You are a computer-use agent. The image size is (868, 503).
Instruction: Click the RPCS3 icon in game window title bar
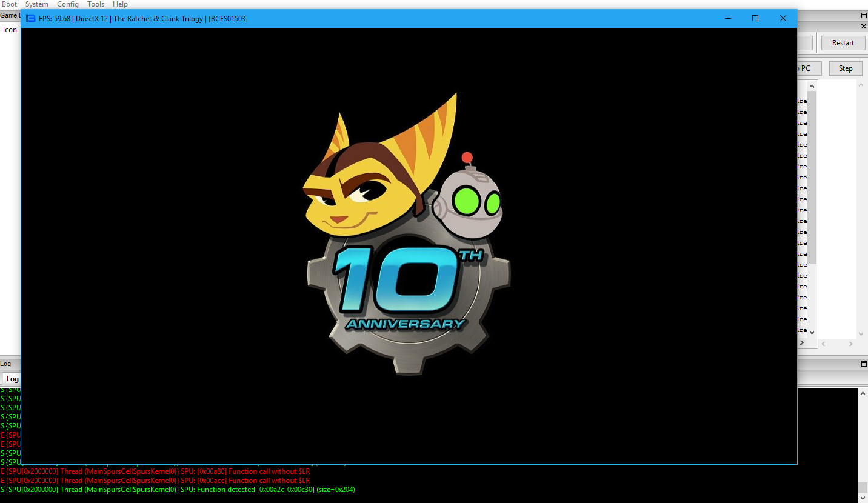coord(30,18)
